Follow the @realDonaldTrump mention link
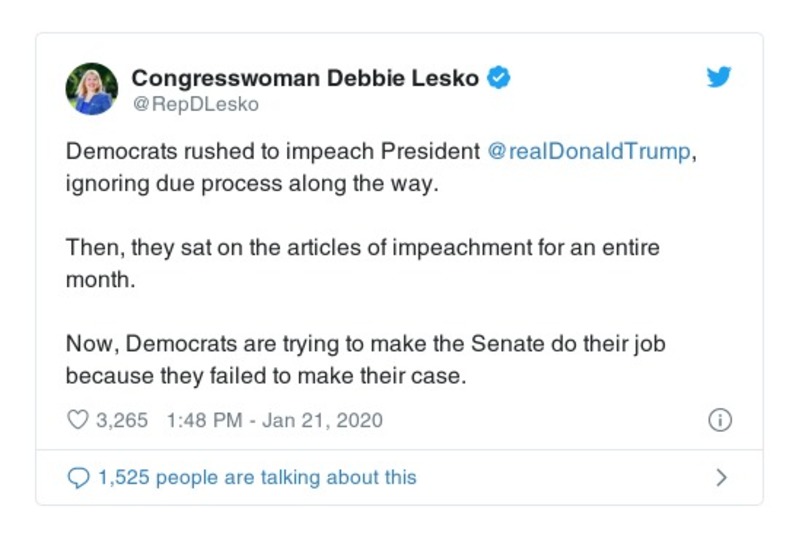The image size is (799, 538). click(588, 152)
